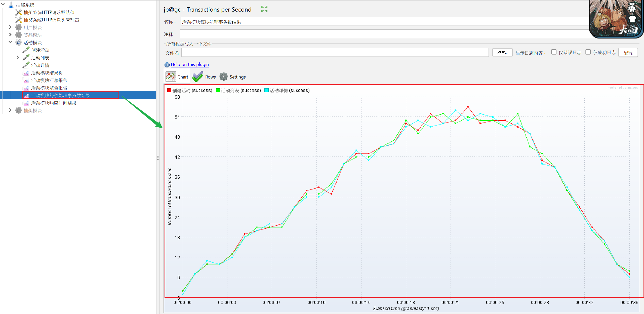Click the 配置 configure button
The height and width of the screenshot is (314, 644).
coord(628,53)
